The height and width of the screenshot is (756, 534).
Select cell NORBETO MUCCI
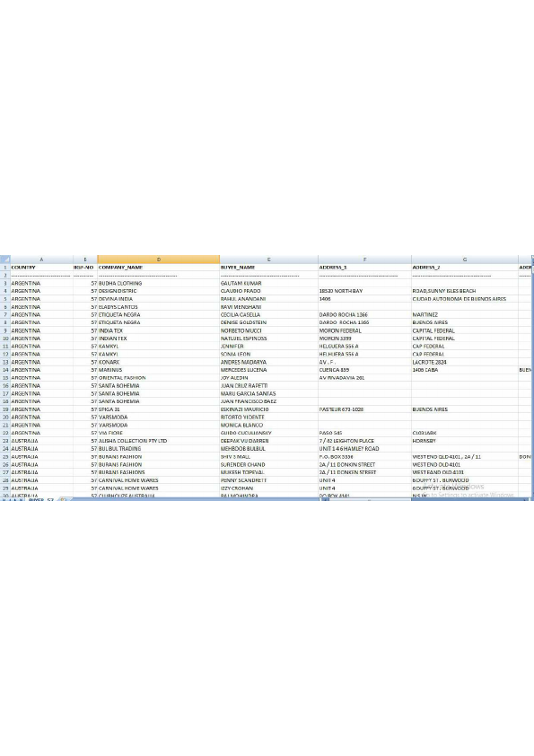[x=268, y=330]
